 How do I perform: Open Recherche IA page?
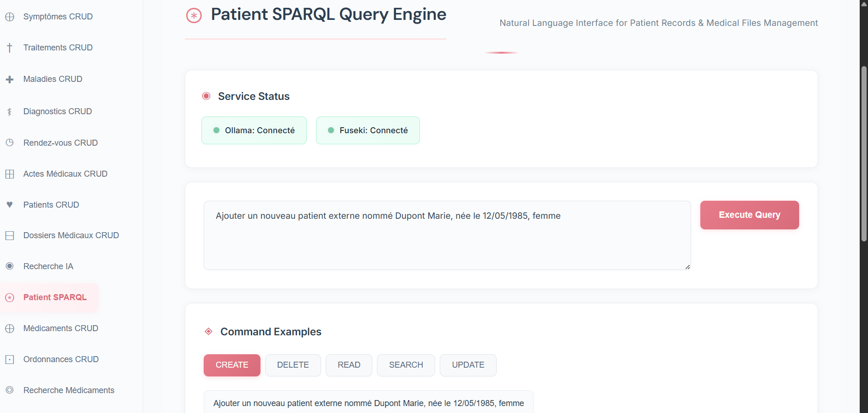pos(48,266)
